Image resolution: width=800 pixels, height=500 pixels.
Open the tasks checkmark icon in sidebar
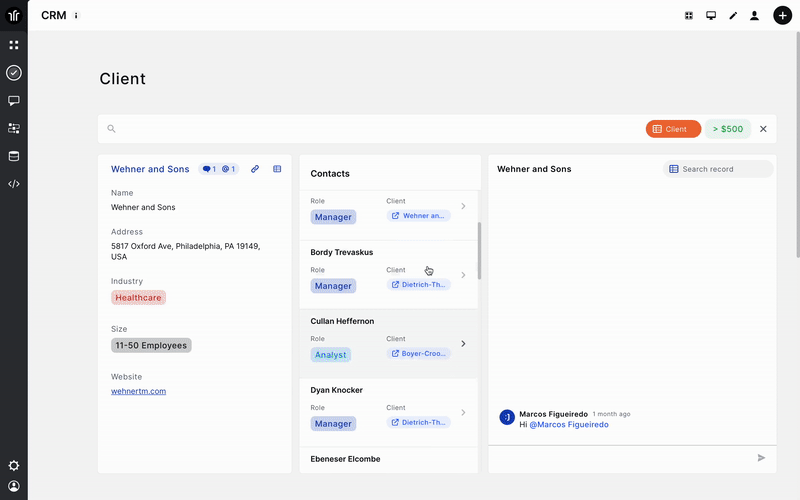coord(14,73)
